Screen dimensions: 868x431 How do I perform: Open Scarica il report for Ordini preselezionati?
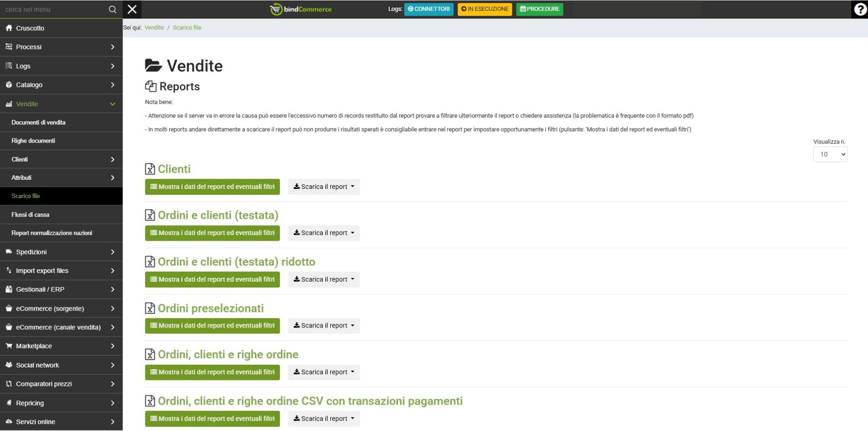point(324,326)
